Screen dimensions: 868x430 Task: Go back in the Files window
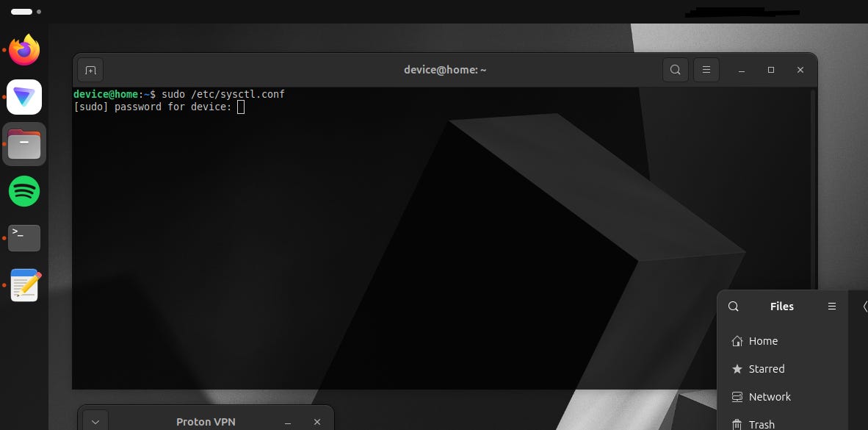pos(864,307)
